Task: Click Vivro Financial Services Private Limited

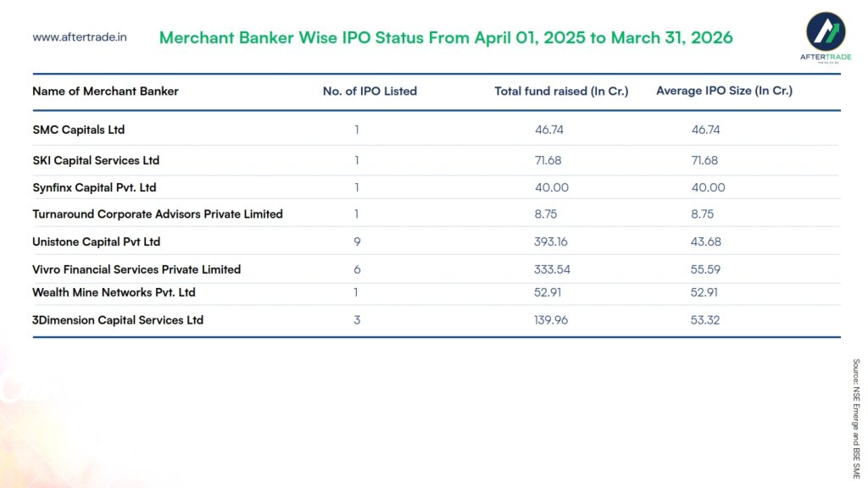Action: pyautogui.click(x=136, y=269)
